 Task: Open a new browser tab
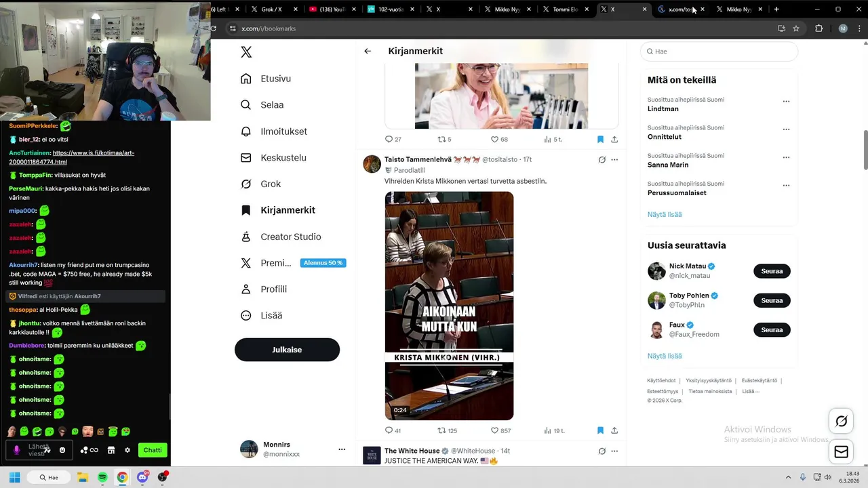point(776,9)
